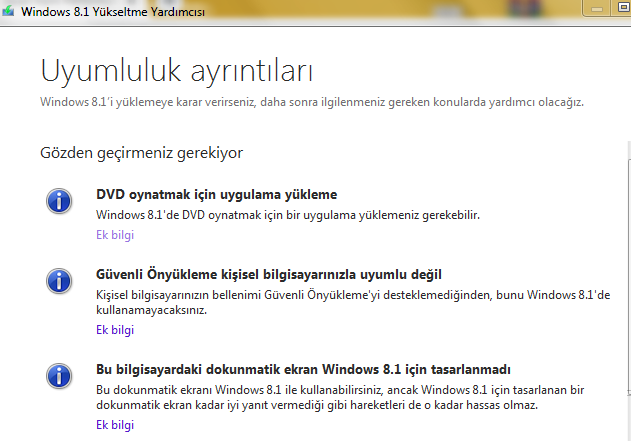Click the 'Gözden geçirmeniz gerekiyor' section title
The height and width of the screenshot is (441, 631).
coord(142,153)
